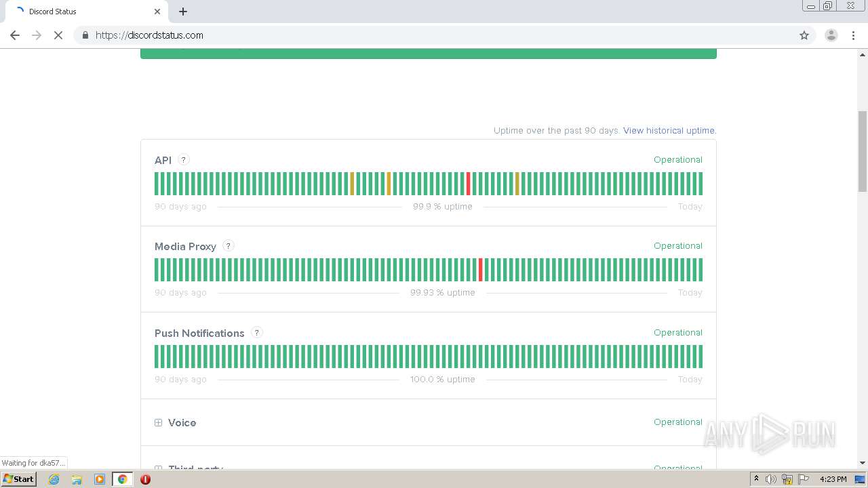Expand the Voice component group
This screenshot has width=868, height=488.
(x=158, y=422)
